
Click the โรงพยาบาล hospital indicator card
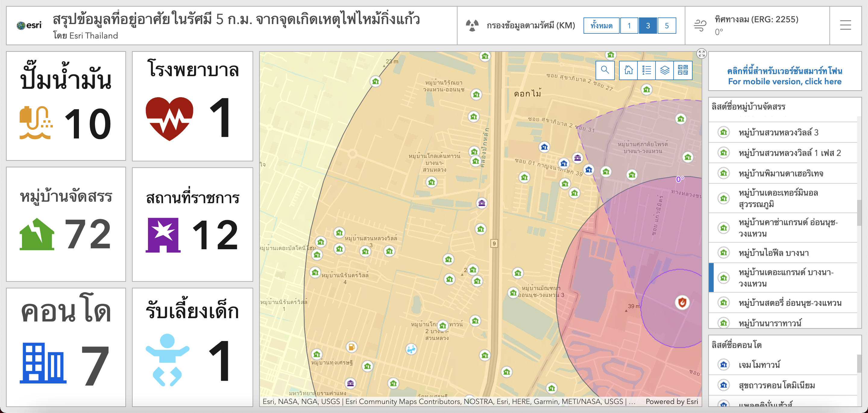[x=192, y=106]
